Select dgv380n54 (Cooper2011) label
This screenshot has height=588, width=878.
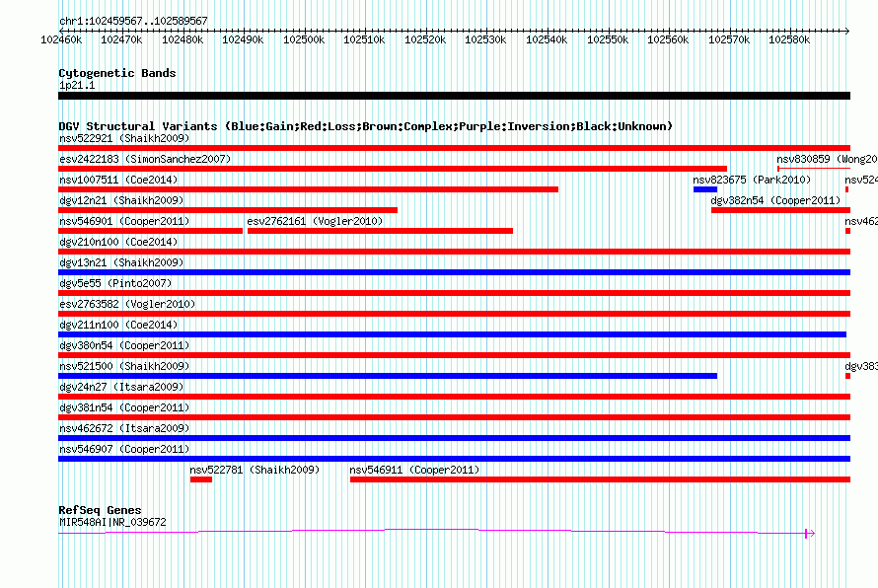124,345
